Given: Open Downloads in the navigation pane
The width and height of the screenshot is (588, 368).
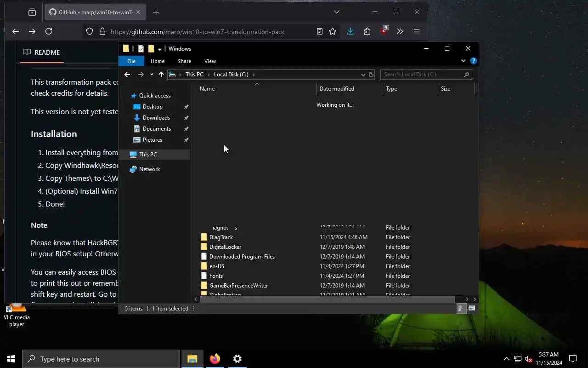Looking at the screenshot, I should coord(156,118).
